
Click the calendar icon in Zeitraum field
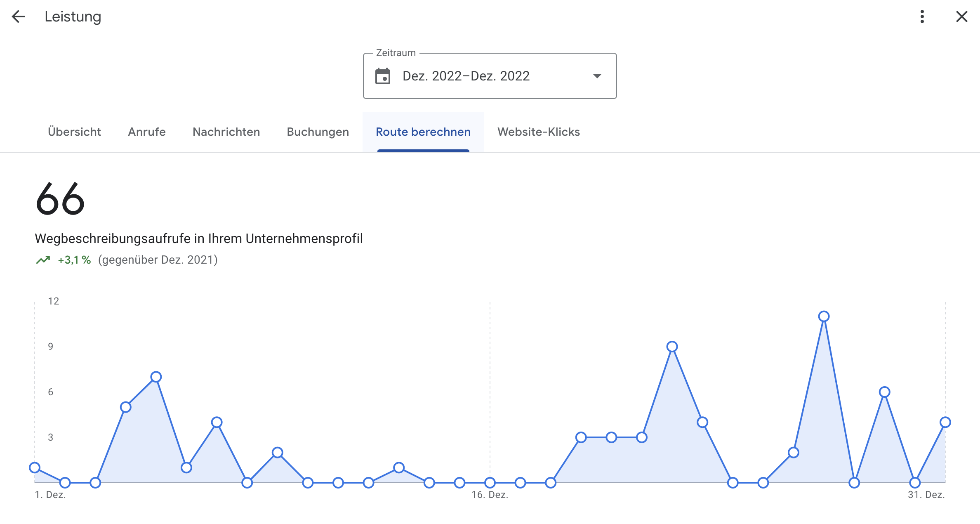[382, 76]
